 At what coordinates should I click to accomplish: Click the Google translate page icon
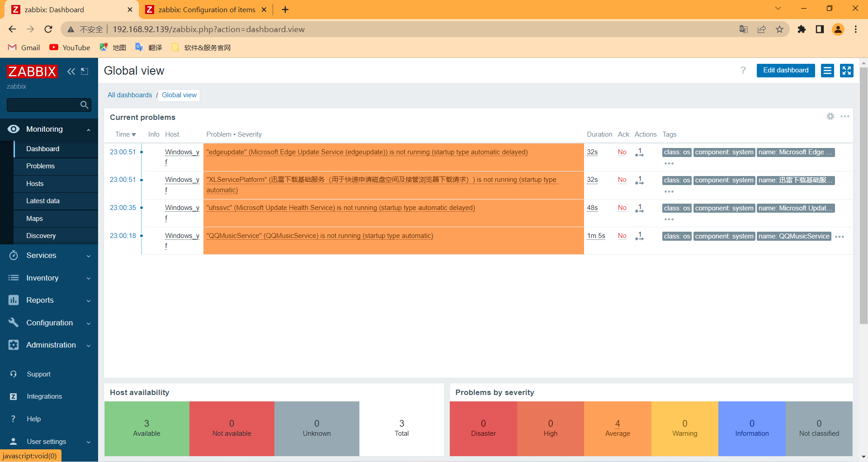click(744, 29)
